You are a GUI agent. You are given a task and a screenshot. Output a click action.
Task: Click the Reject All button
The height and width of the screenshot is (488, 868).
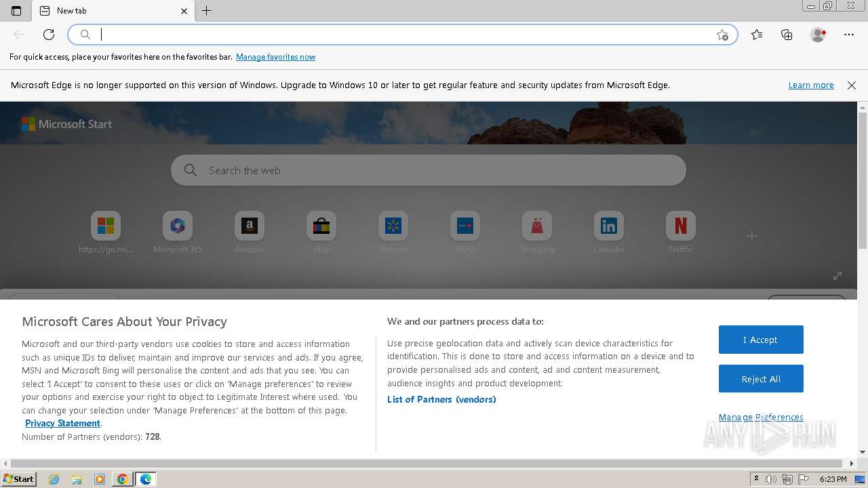point(761,379)
